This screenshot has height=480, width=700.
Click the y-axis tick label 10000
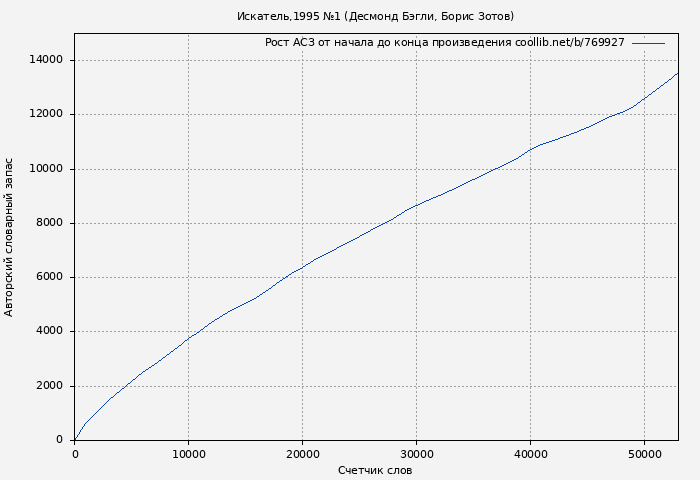point(46,169)
